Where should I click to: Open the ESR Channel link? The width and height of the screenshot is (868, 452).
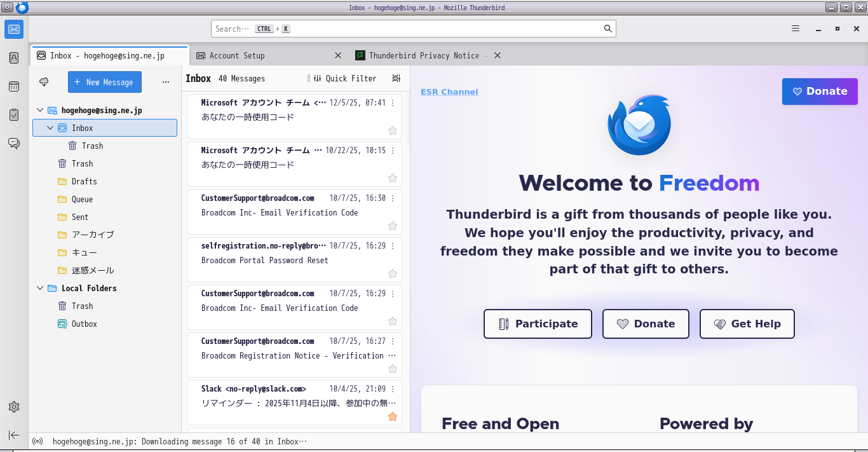pos(449,92)
